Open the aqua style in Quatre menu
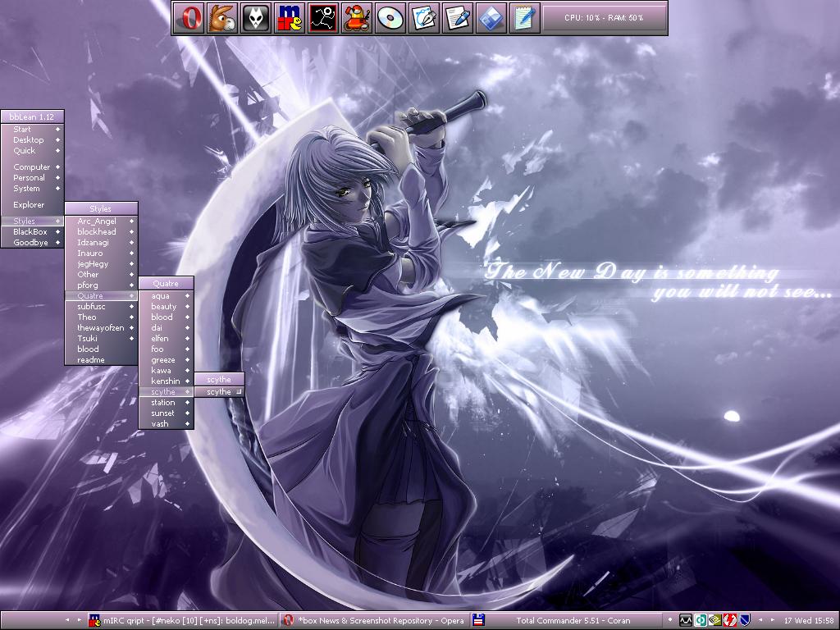This screenshot has height=630, width=840. (x=166, y=295)
